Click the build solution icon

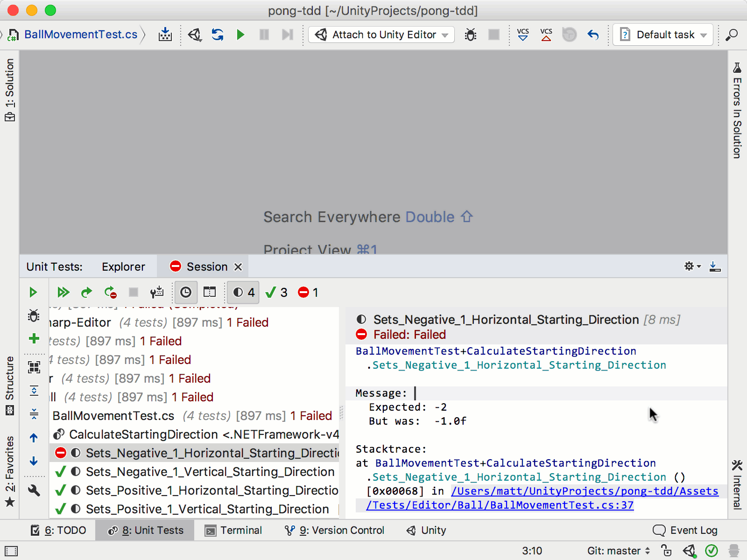tap(165, 35)
